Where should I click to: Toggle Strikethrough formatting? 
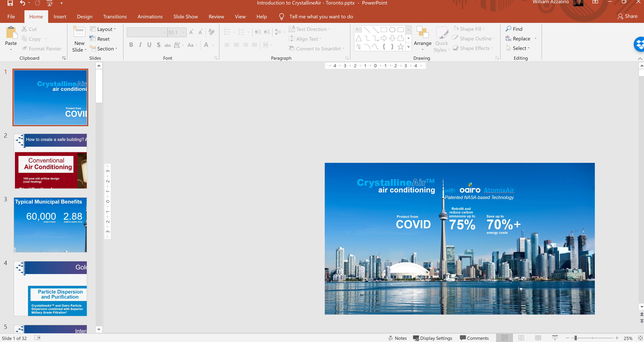[x=167, y=45]
